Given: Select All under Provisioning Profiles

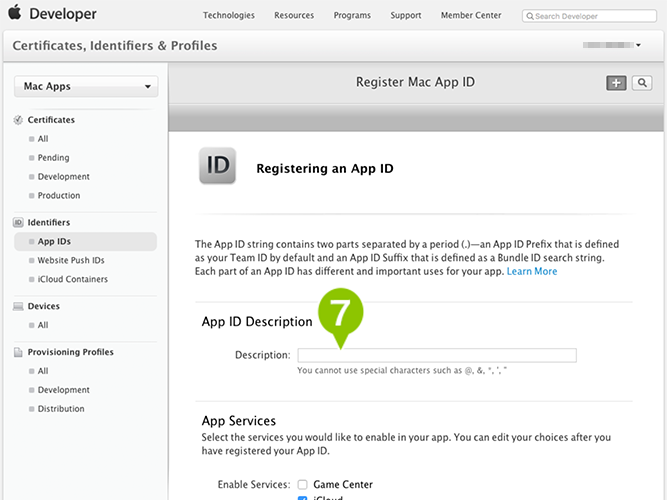Looking at the screenshot, I should (x=43, y=371).
